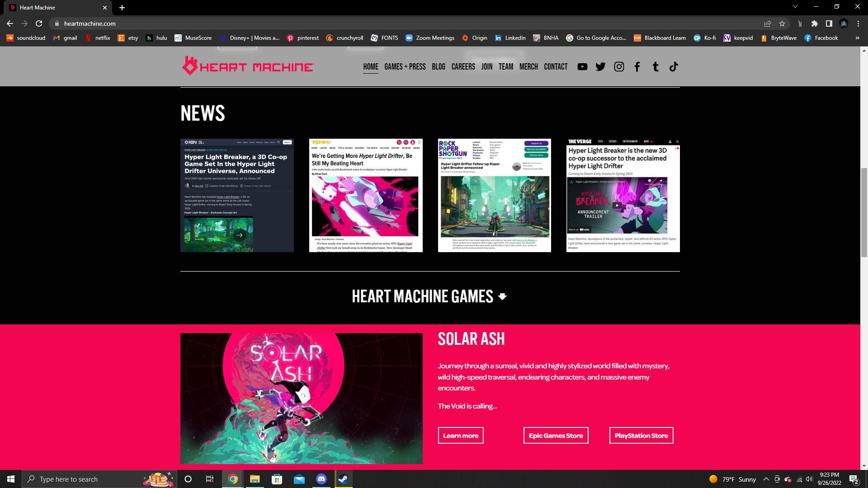The height and width of the screenshot is (488, 868).
Task: Click the Instagram icon in navigation bar
Action: pos(619,67)
